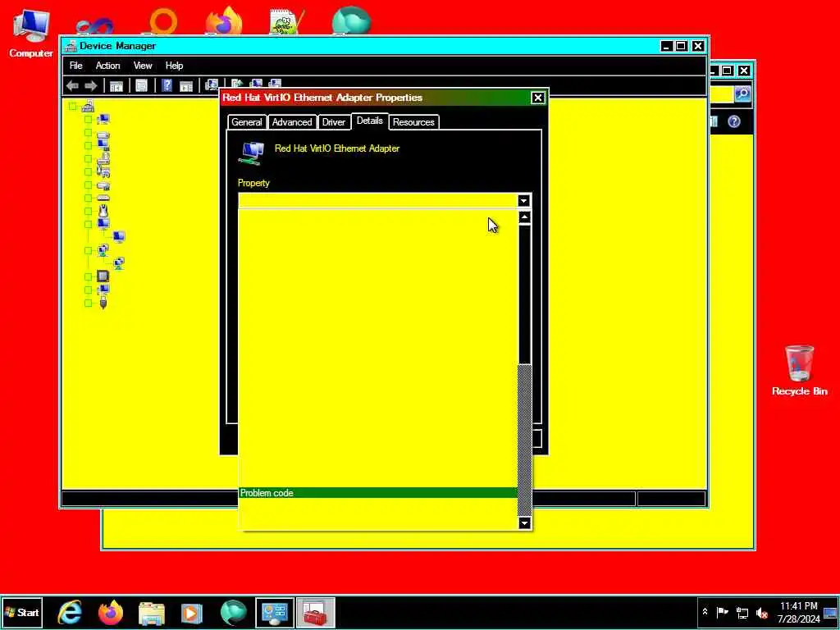Close the Ethernet Adapter Properties dialog

pos(538,98)
